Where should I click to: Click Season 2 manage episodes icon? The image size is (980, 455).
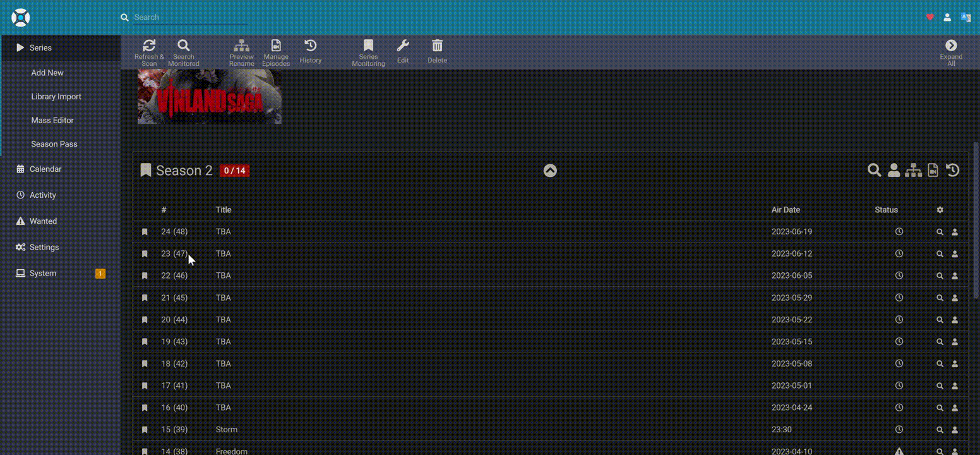933,170
